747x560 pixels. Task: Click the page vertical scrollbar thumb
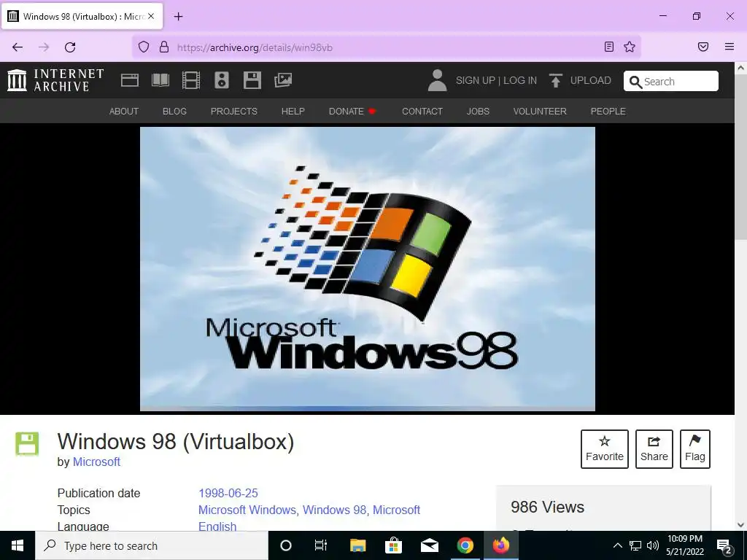[x=740, y=157]
